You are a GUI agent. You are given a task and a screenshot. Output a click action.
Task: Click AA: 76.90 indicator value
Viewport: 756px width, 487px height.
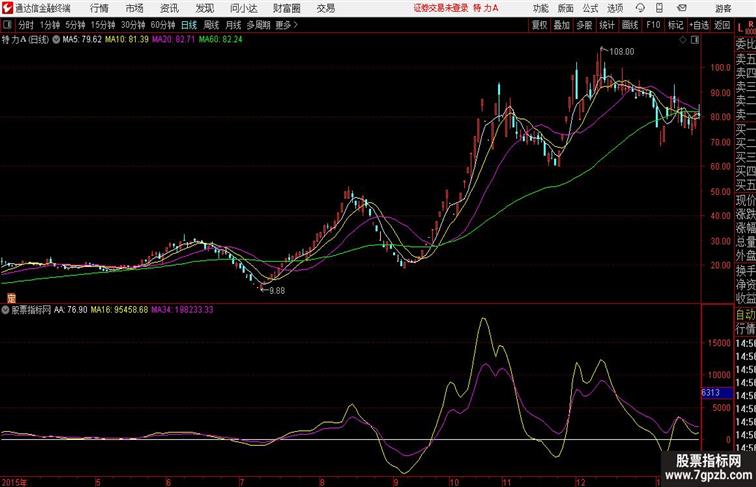point(70,310)
